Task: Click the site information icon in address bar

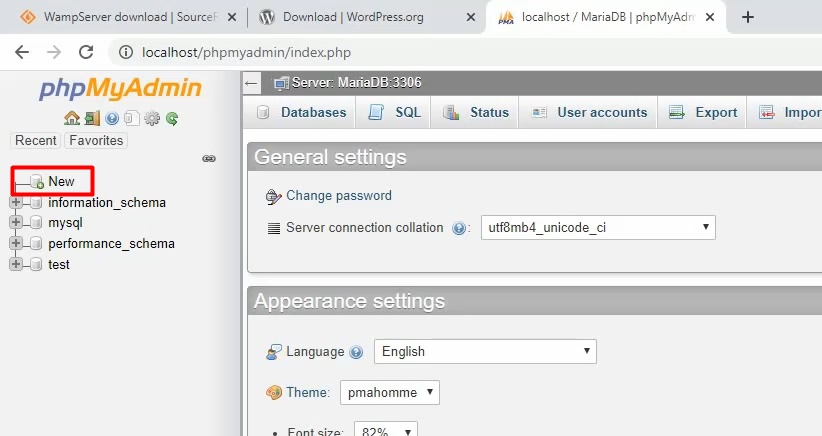Action: pyautogui.click(x=126, y=52)
